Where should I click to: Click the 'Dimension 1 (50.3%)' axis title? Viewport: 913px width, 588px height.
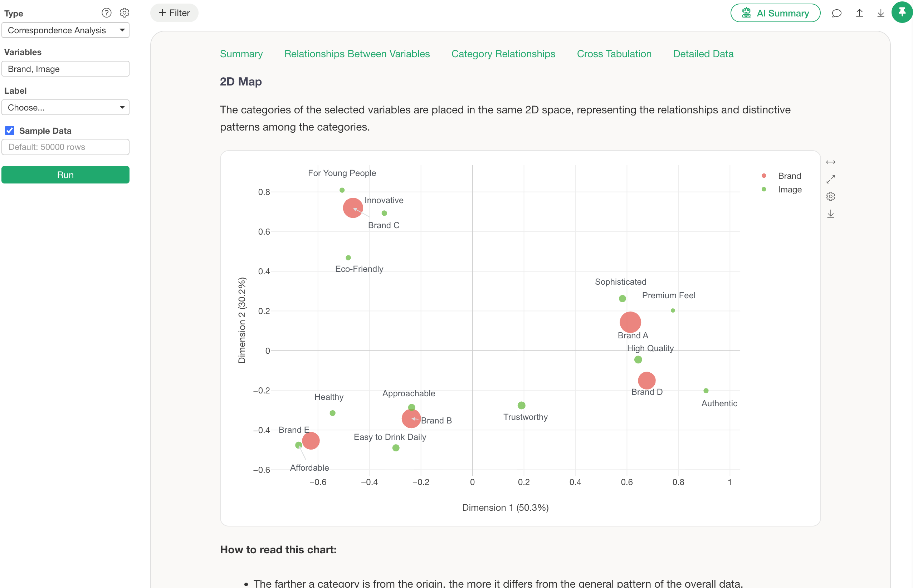pyautogui.click(x=505, y=508)
